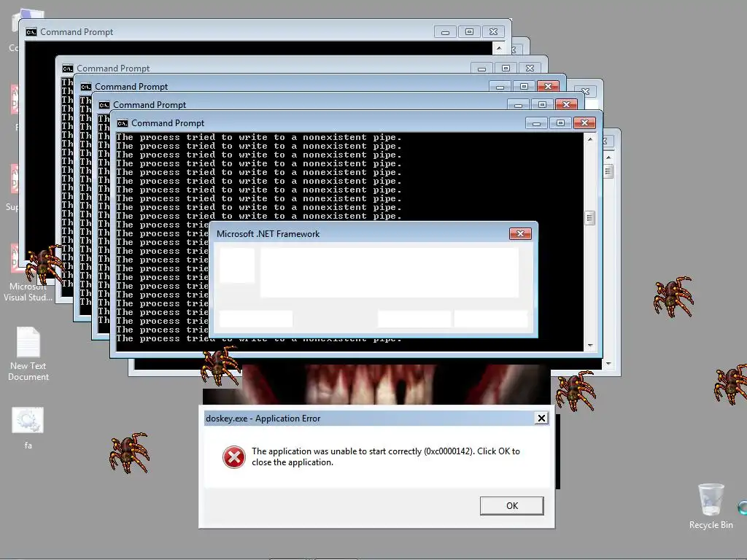Maximize the third Command Prompt window
The height and width of the screenshot is (560, 747).
[524, 87]
